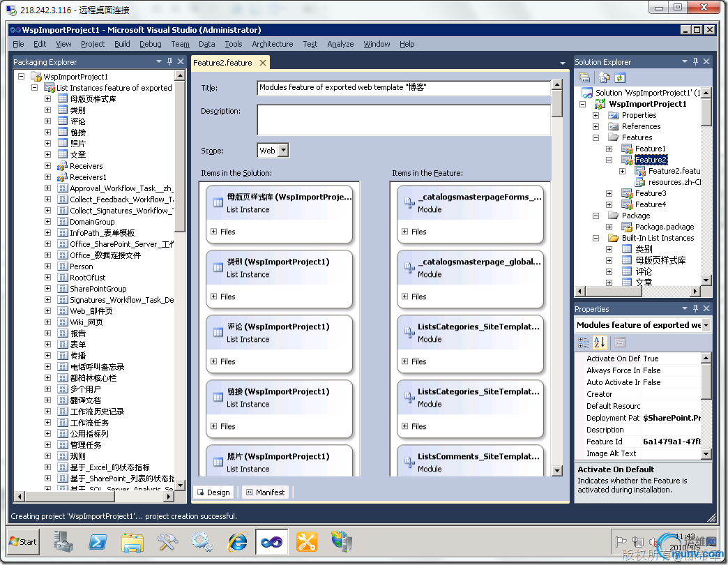Viewport: 728px width, 565px height.
Task: Expand the Feature1 node in Solution Explorer
Action: pos(609,149)
